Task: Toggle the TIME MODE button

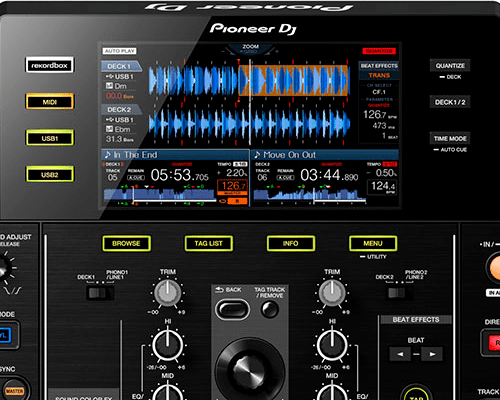Action: 450,138
